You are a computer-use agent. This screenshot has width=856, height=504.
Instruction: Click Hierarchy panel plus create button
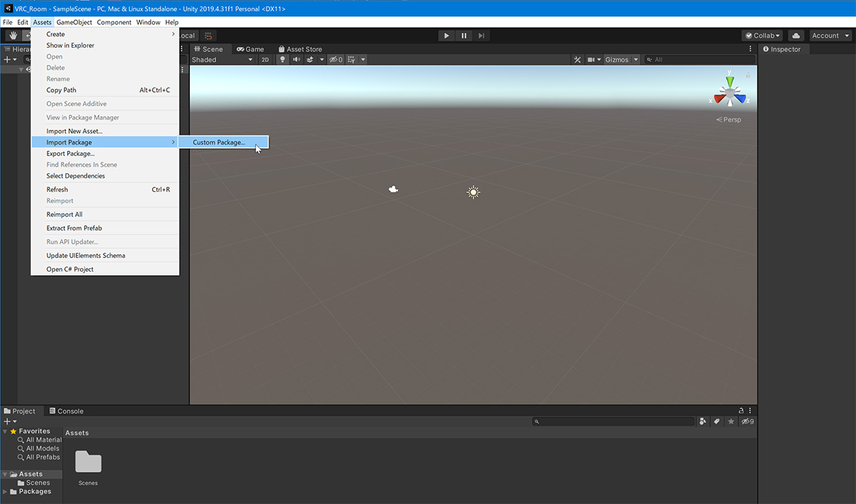(x=9, y=60)
